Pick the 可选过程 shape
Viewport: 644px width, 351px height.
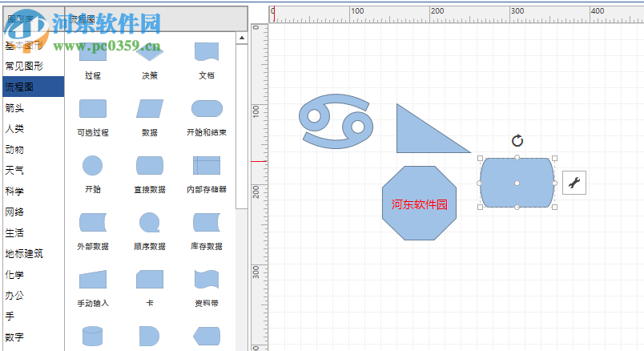pyautogui.click(x=93, y=108)
